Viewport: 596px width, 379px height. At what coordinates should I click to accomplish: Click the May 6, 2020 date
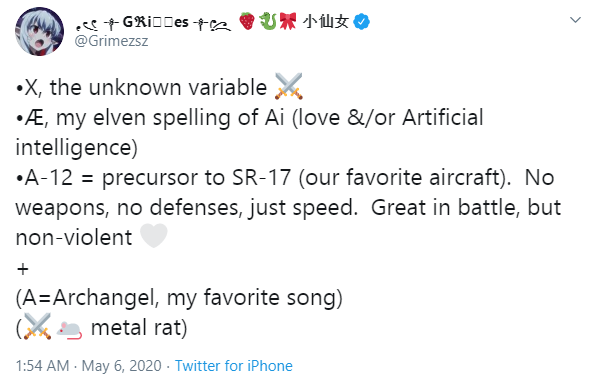pos(122,366)
